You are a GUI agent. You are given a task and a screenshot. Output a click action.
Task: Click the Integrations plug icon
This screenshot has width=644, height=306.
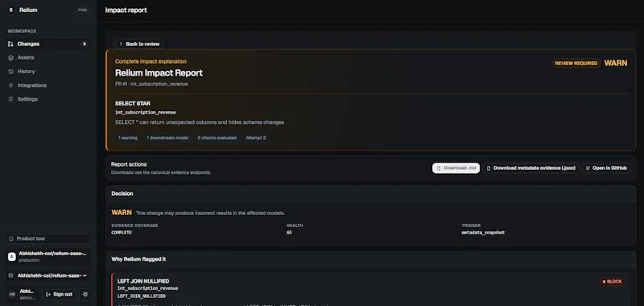[x=10, y=85]
